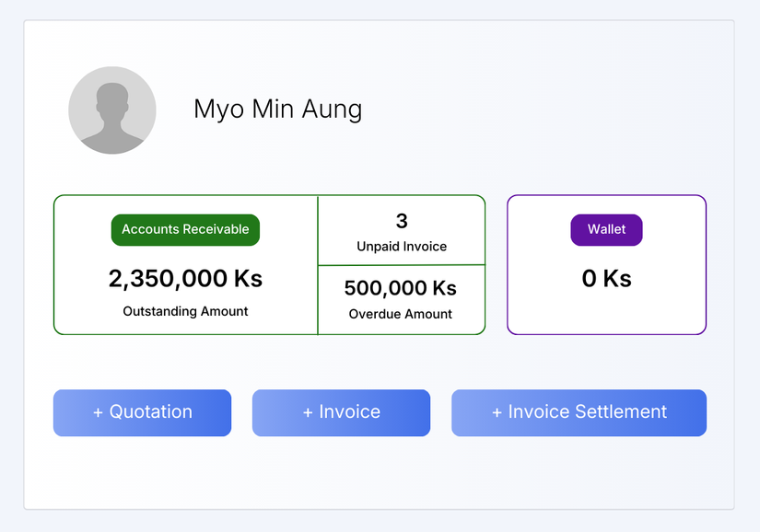Click the Overdue Amount section
This screenshot has width=760, height=532.
tap(401, 298)
